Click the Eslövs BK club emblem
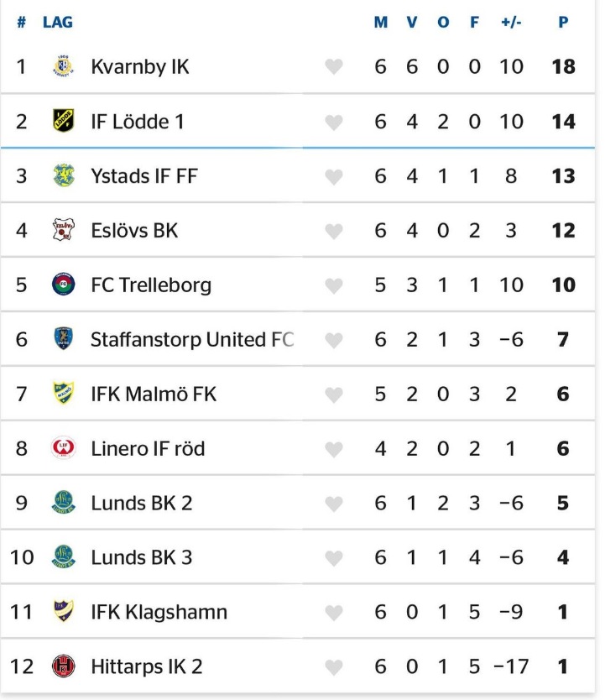605x700 pixels. pyautogui.click(x=63, y=230)
